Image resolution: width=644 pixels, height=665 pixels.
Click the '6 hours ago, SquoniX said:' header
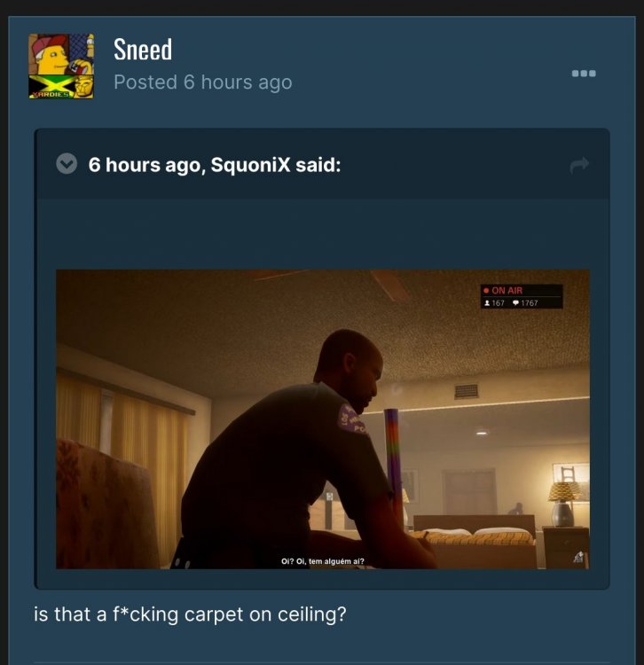215,165
